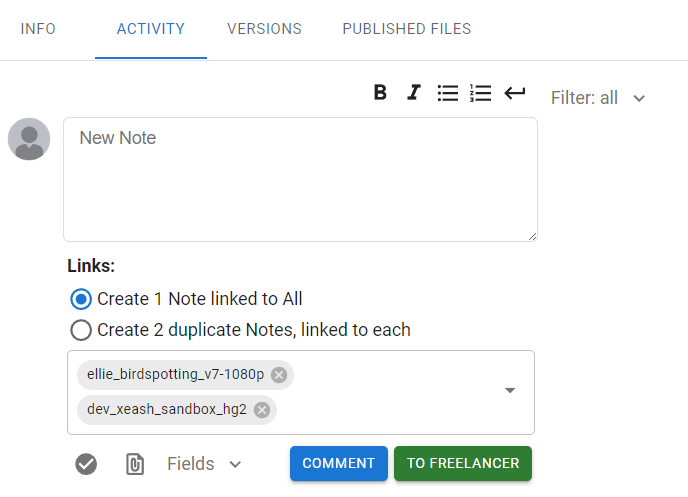Click the checkmark circle icon
This screenshot has width=688, height=497.
(x=87, y=464)
